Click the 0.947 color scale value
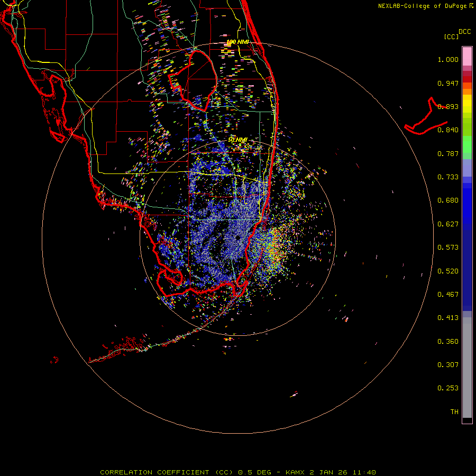Image resolution: width=476 pixels, height=476 pixels. [448, 83]
